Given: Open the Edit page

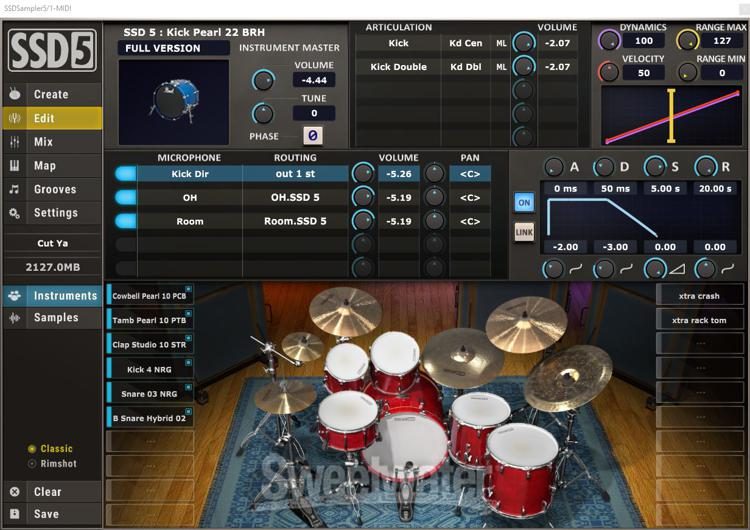Looking at the screenshot, I should (53, 118).
